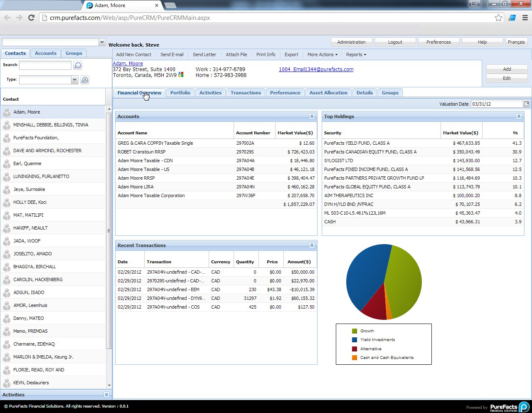Screen dimensions: 532x413
Task: Select contact MINSHALL, DEBBIE, BILLINGS, TINNA
Action: 53,125
